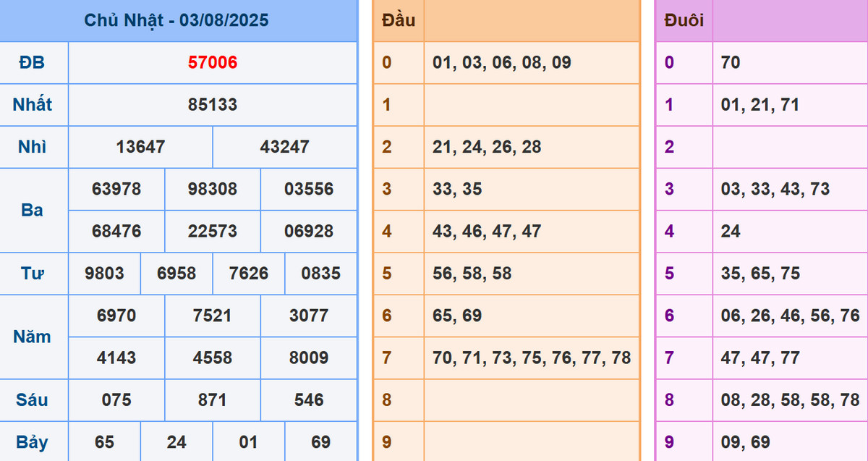868x461 pixels.
Task: Click the ĐB row label
Action: coord(33,63)
